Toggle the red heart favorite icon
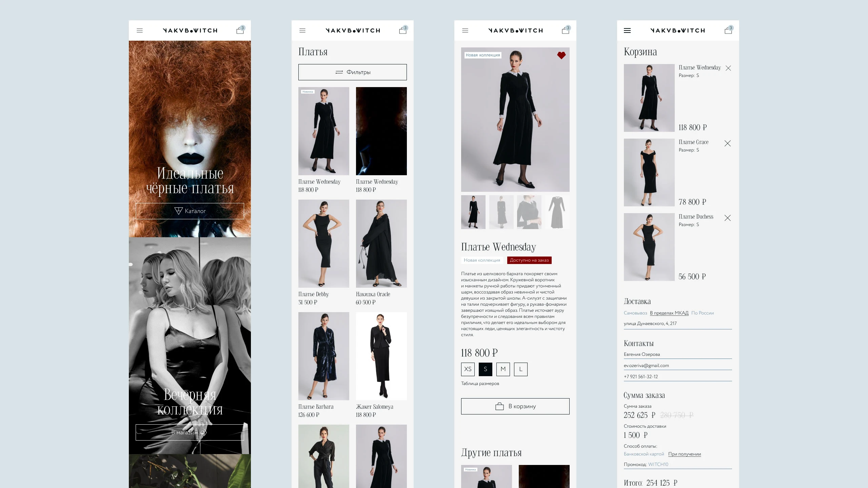 coord(561,55)
